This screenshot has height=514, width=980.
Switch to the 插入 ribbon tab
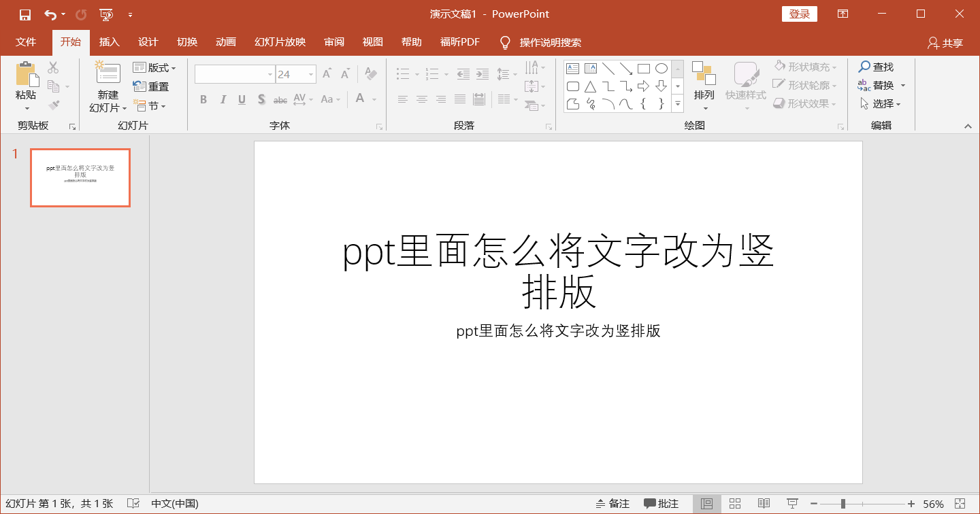pos(109,41)
